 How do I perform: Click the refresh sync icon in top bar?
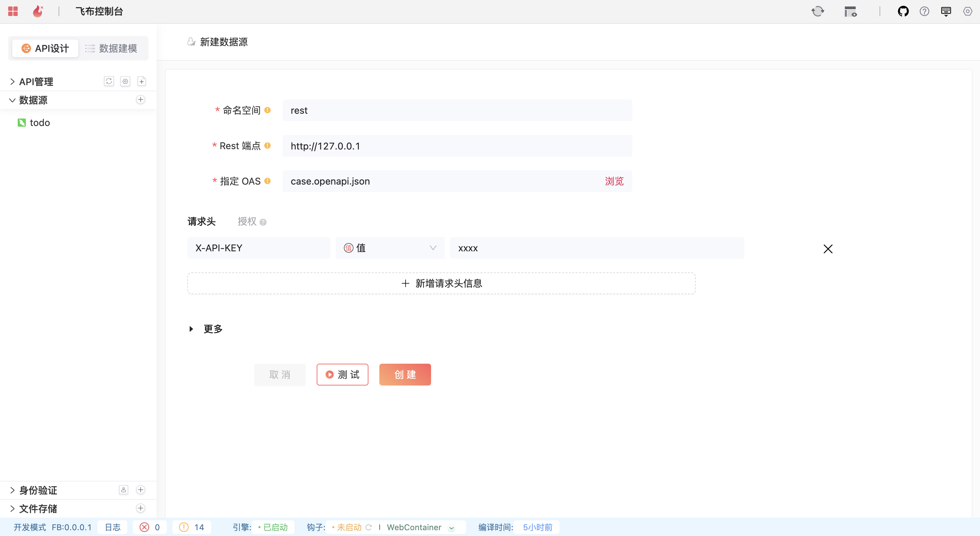(818, 12)
